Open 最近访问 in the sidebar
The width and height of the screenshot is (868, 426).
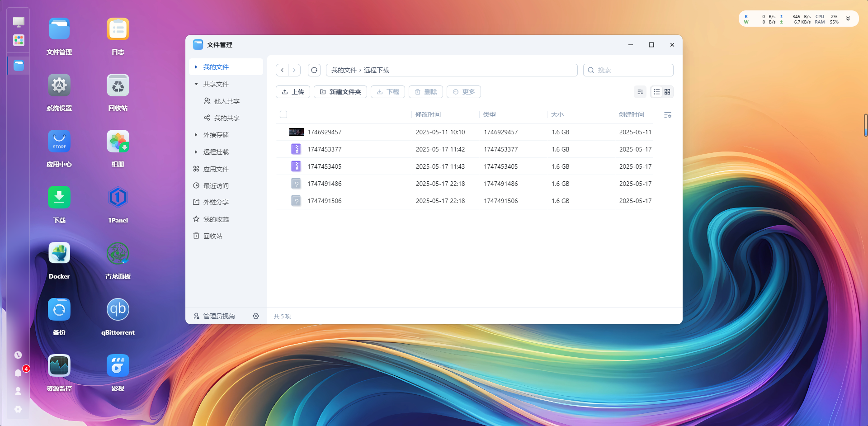click(216, 186)
